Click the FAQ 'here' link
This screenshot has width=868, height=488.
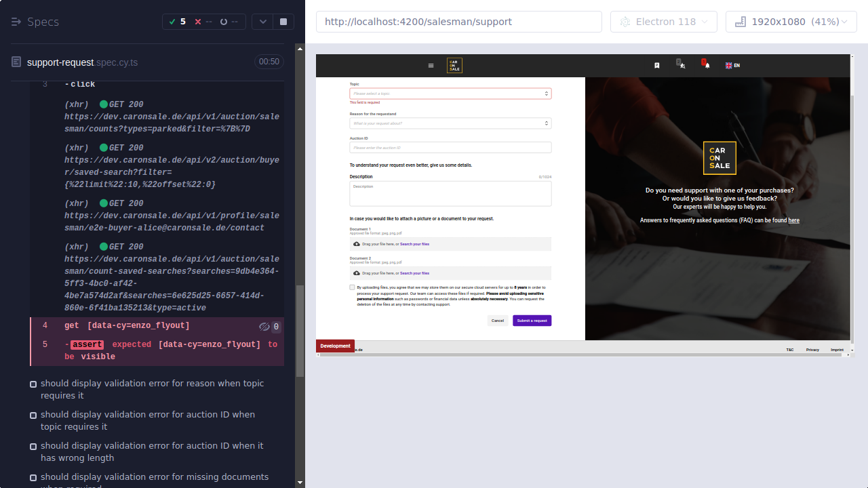(794, 220)
